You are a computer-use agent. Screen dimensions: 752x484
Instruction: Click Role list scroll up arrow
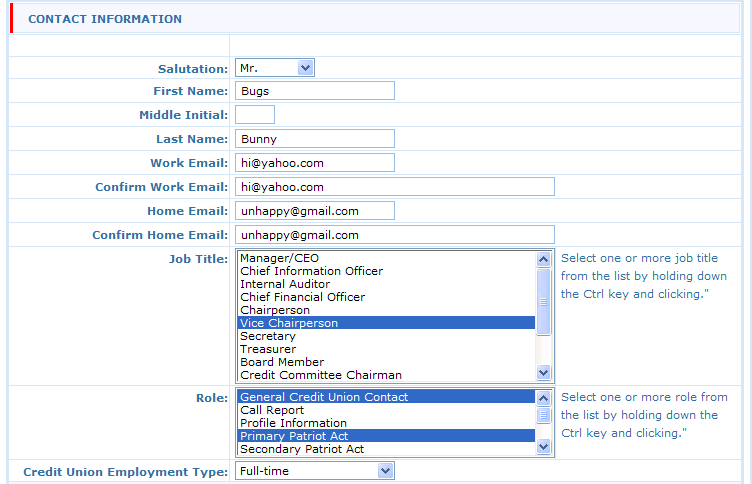543,398
